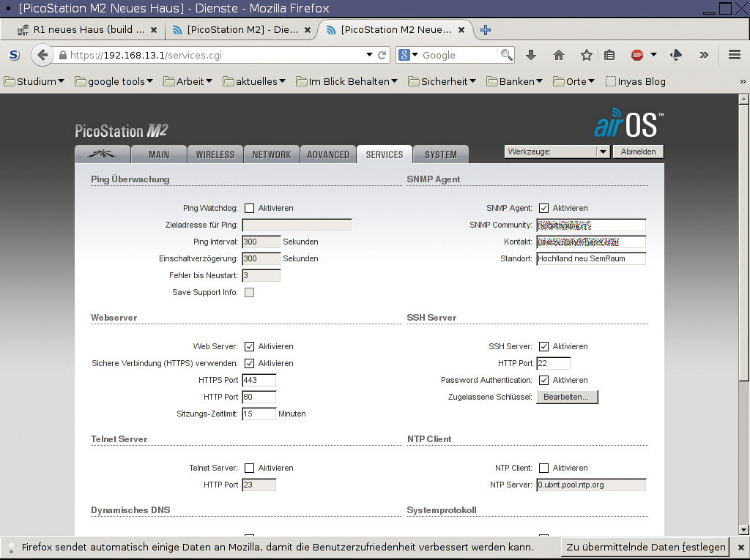Expand the Banken bookmarks folder
The image size is (750, 560).
515,81
